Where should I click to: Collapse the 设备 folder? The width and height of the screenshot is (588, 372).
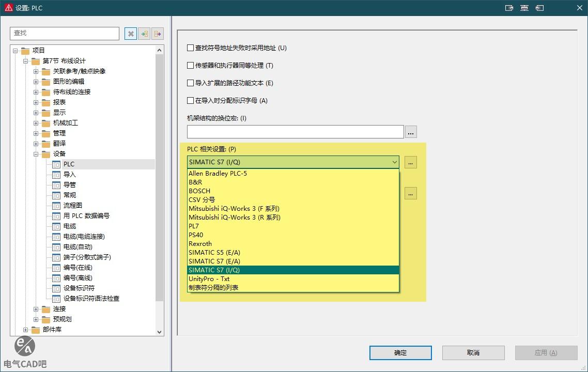pos(36,154)
